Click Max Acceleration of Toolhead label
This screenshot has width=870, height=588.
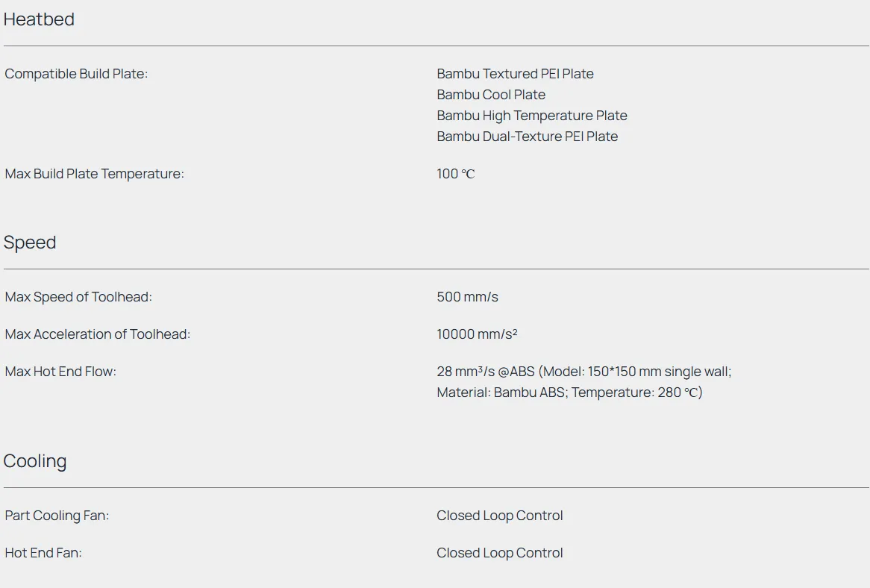(98, 334)
